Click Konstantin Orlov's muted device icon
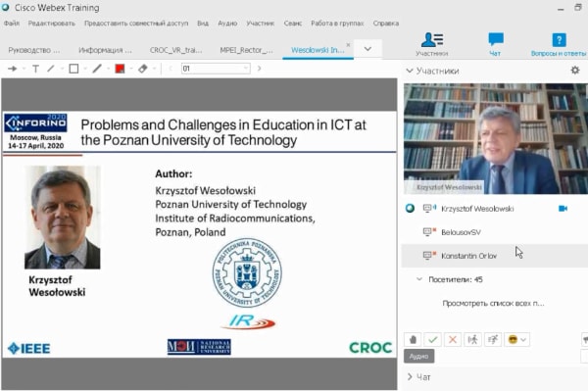Image resolution: width=588 pixels, height=391 pixels. [x=429, y=256]
